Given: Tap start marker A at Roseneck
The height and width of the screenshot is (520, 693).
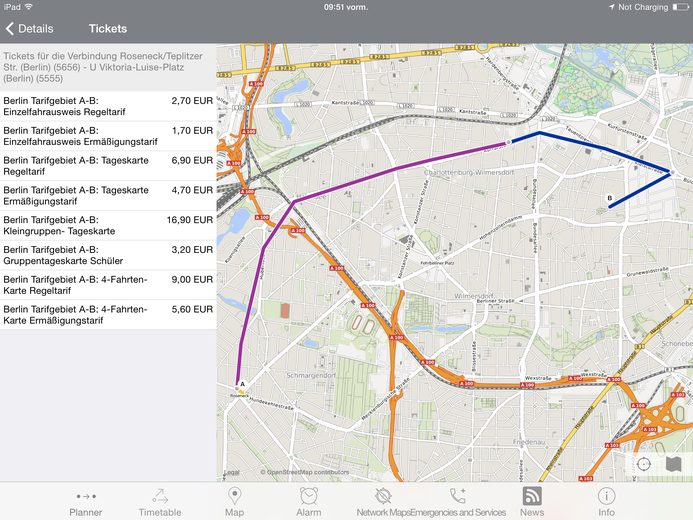Looking at the screenshot, I should (242, 384).
